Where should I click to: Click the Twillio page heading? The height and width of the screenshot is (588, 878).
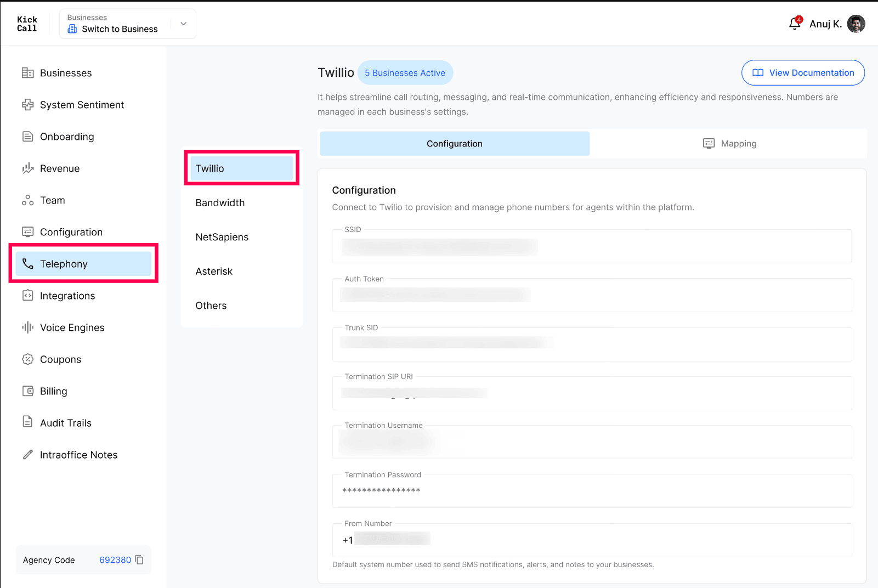pyautogui.click(x=336, y=73)
